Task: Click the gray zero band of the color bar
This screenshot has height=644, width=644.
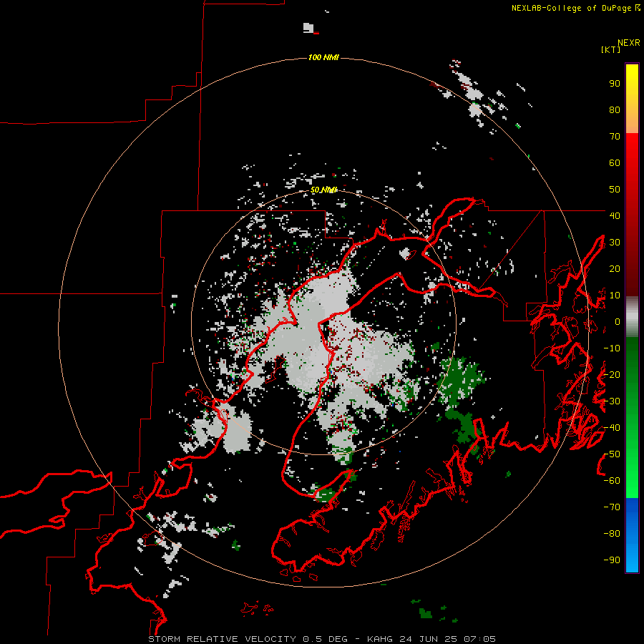Action: click(x=632, y=318)
